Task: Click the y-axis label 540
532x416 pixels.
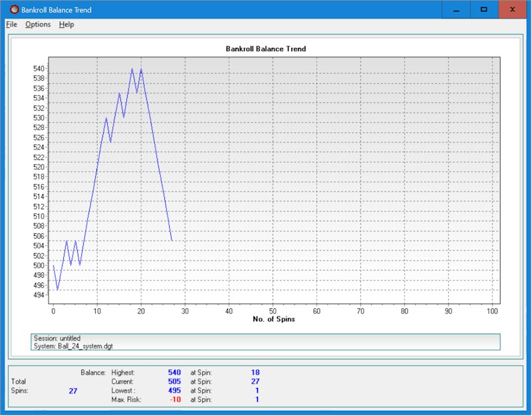Action: tap(39, 68)
